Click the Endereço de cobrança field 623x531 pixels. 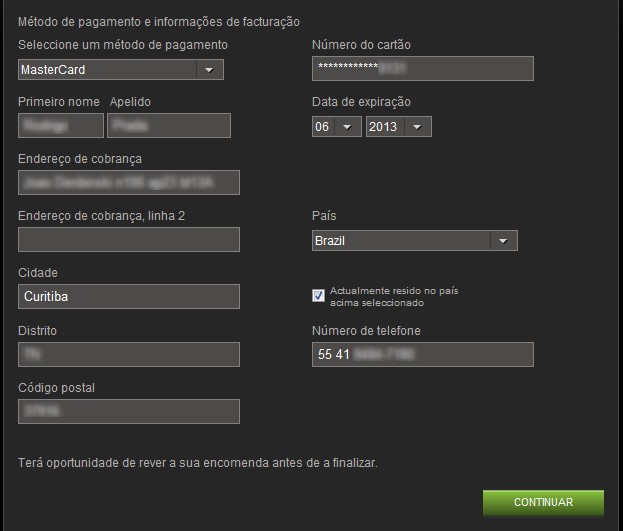(x=129, y=182)
